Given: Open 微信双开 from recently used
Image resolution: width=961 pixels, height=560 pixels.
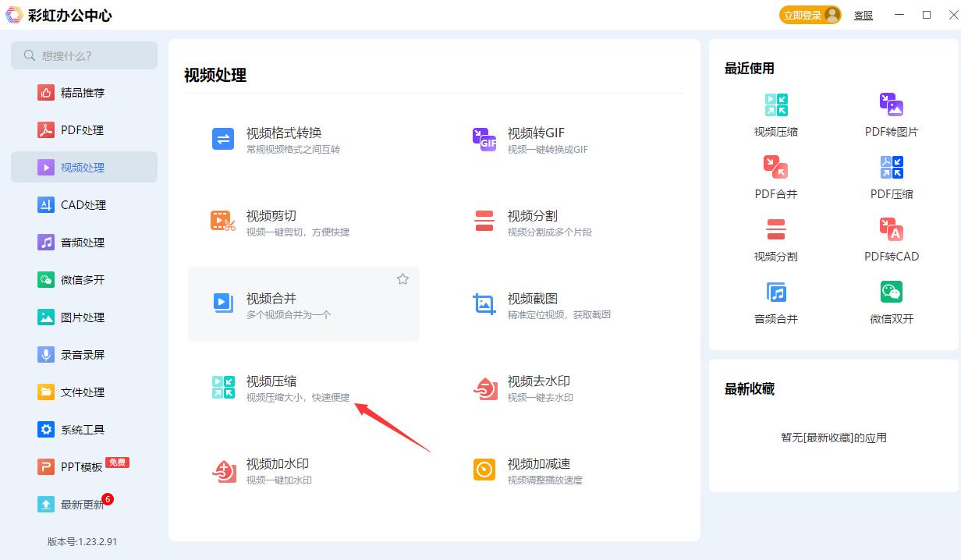Looking at the screenshot, I should (x=891, y=299).
